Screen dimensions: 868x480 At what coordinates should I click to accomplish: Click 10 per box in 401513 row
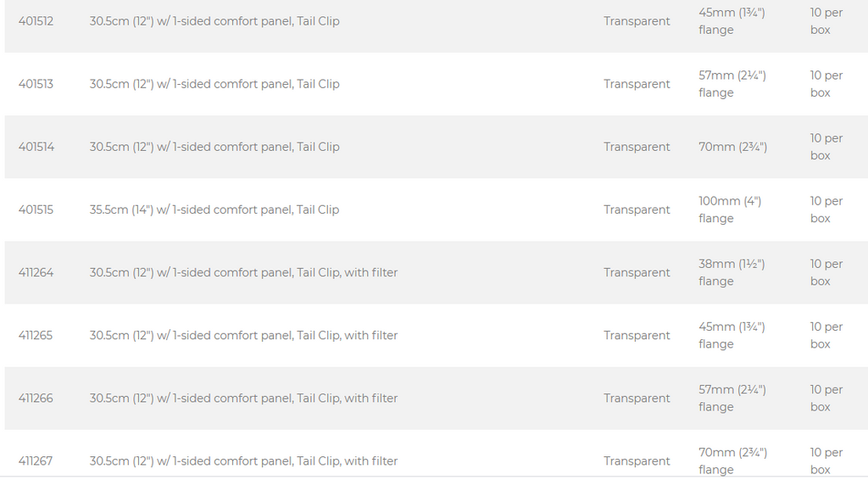click(826, 84)
